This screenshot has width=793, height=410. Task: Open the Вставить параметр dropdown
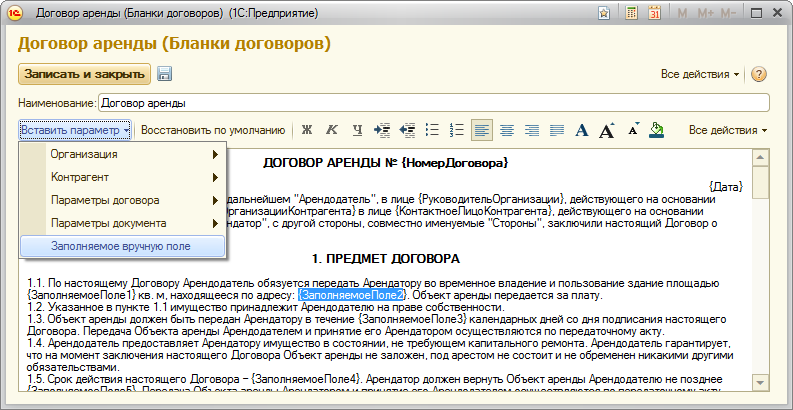click(x=75, y=130)
